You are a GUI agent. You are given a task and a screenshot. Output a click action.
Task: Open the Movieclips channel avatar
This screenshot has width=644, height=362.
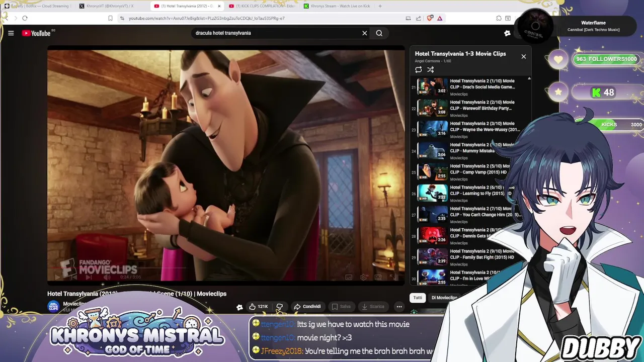tap(53, 306)
